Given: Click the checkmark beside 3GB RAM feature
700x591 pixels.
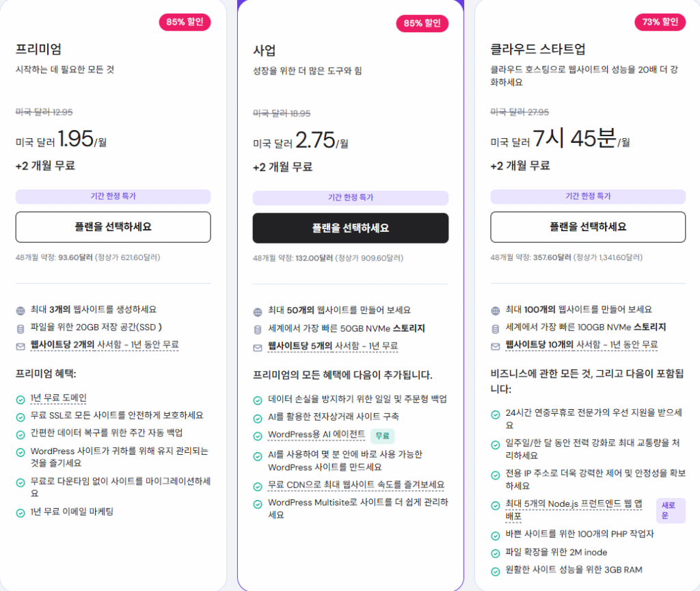Looking at the screenshot, I should click(494, 570).
